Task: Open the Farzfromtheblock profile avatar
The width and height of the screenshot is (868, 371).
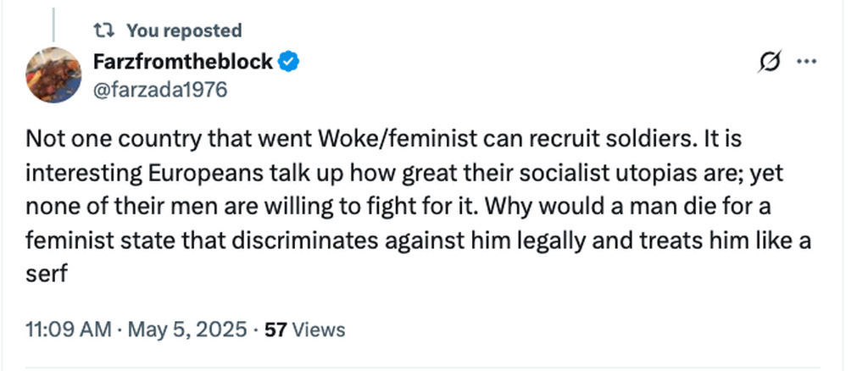Action: [x=54, y=75]
